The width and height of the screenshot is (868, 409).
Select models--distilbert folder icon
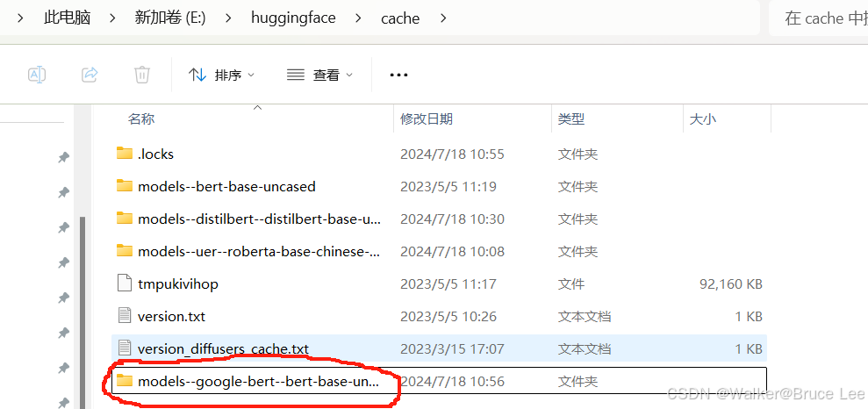[125, 219]
